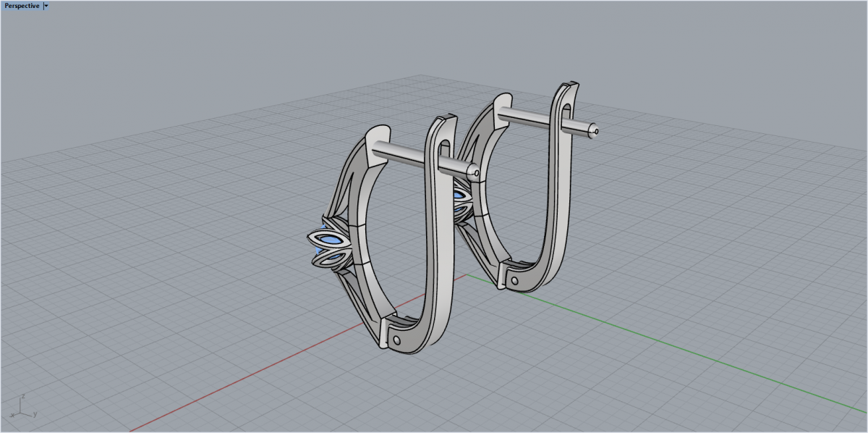Select the front earring's blue marquise stone
The image size is (868, 433).
point(331,239)
